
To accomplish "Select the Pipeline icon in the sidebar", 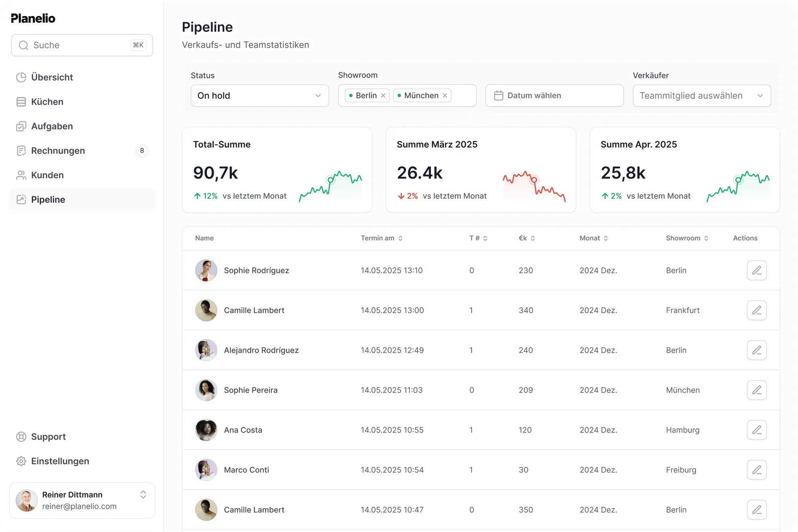I will point(22,200).
